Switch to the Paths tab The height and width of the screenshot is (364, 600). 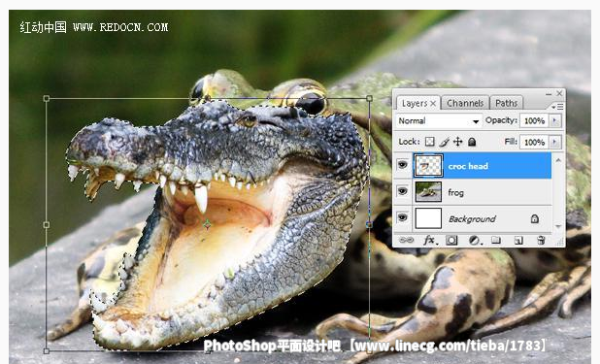506,103
